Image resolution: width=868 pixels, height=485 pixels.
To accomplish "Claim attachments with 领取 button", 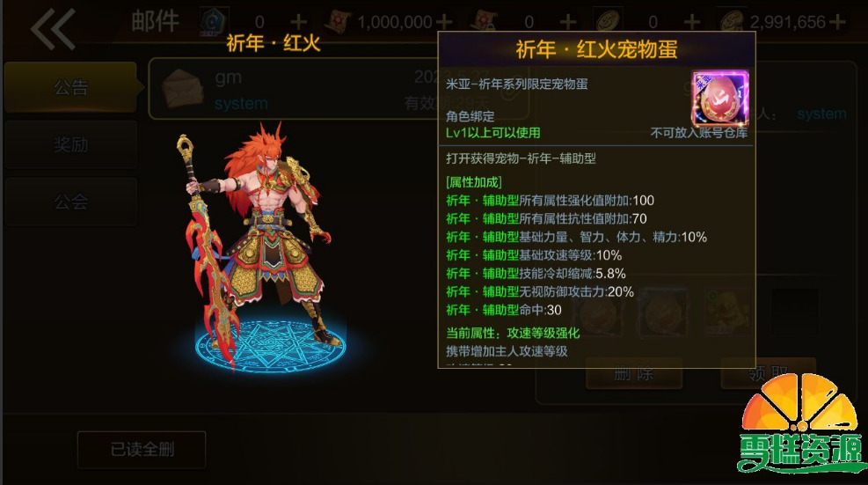I will click(x=769, y=373).
